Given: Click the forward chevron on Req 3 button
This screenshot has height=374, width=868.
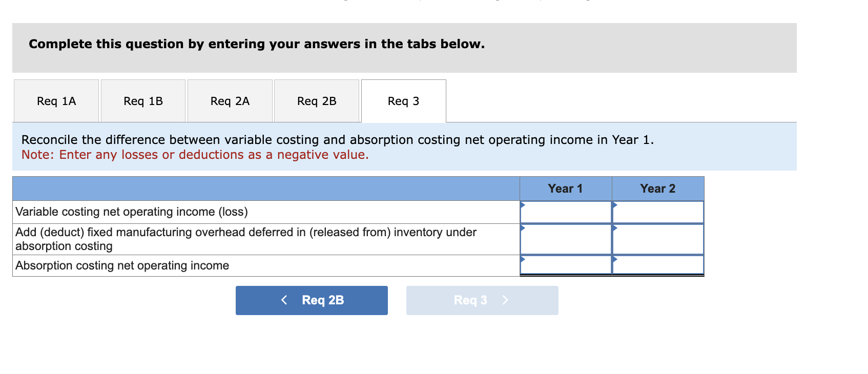Looking at the screenshot, I should coord(505,300).
